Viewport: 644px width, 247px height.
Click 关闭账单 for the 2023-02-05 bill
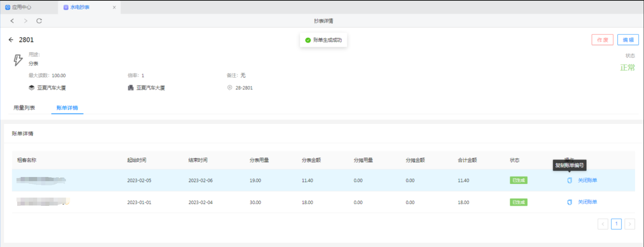coord(587,180)
